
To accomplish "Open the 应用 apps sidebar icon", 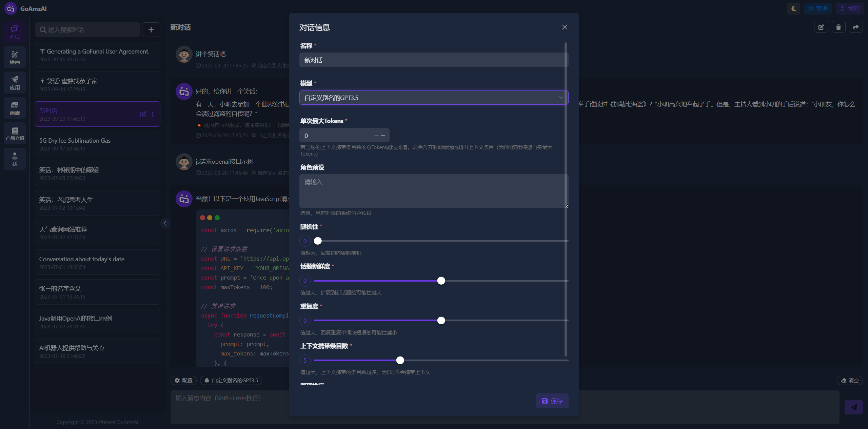I will point(15,83).
